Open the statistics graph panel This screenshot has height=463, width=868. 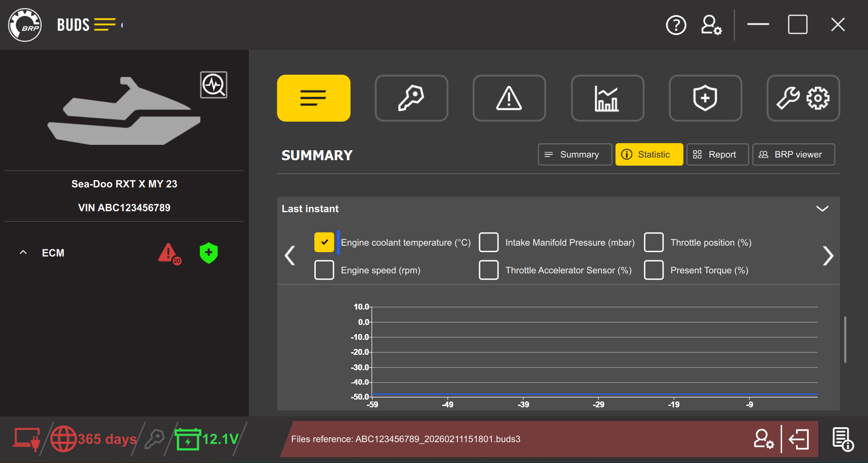tap(607, 98)
